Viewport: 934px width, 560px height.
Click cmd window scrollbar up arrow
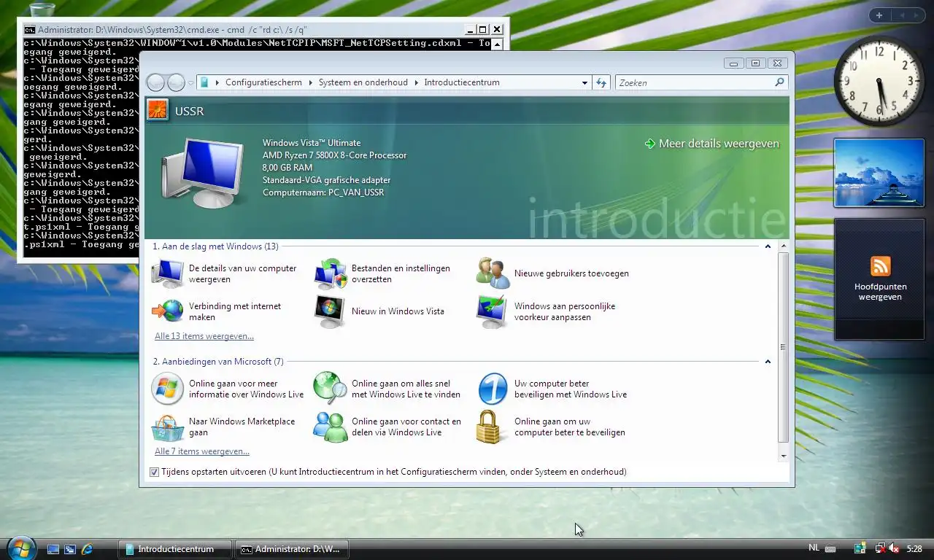pyautogui.click(x=498, y=44)
